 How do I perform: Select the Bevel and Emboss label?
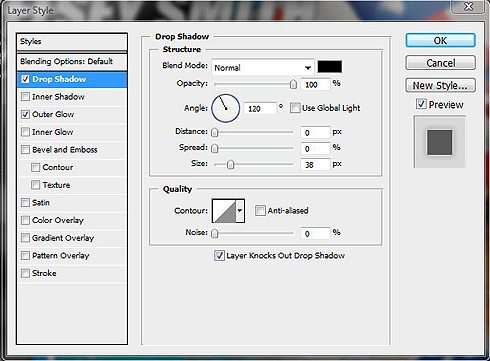(x=65, y=150)
